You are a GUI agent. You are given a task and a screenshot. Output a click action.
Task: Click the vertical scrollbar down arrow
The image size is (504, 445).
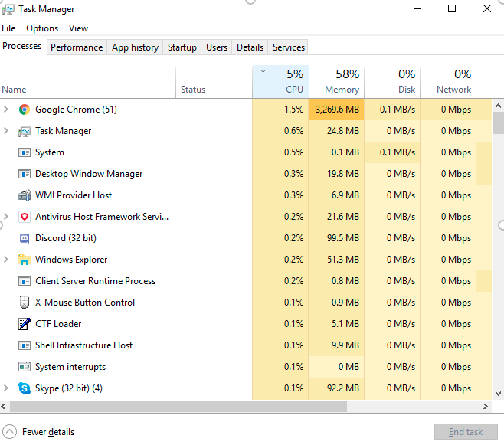point(498,393)
